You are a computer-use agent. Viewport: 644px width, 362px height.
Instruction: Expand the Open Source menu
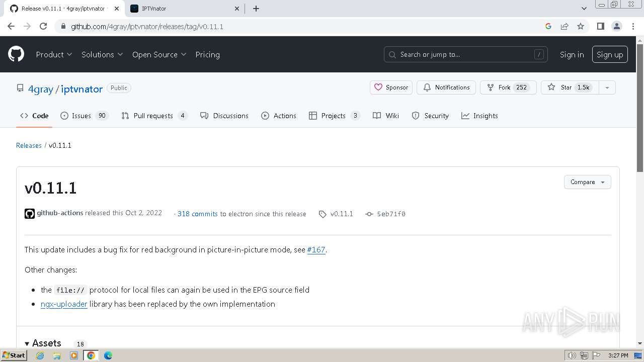point(159,54)
